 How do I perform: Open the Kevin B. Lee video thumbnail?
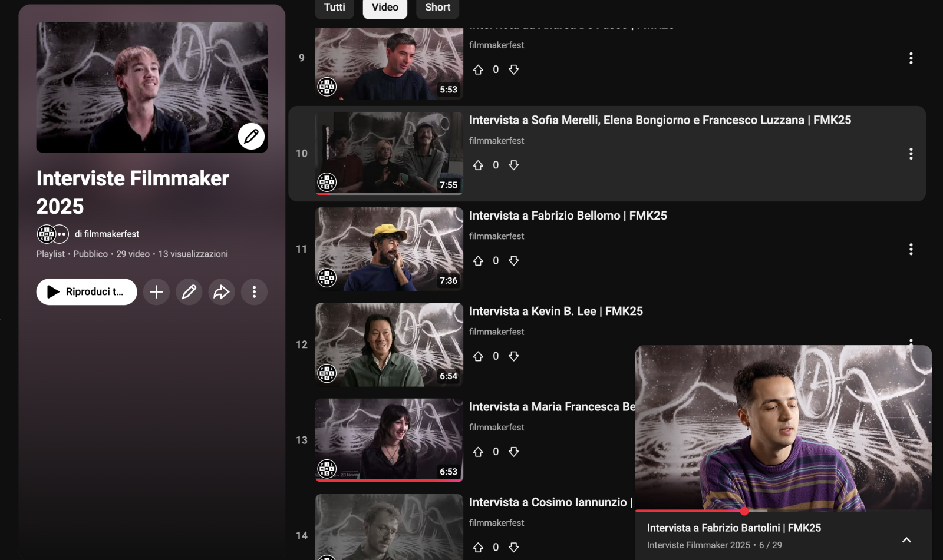389,344
